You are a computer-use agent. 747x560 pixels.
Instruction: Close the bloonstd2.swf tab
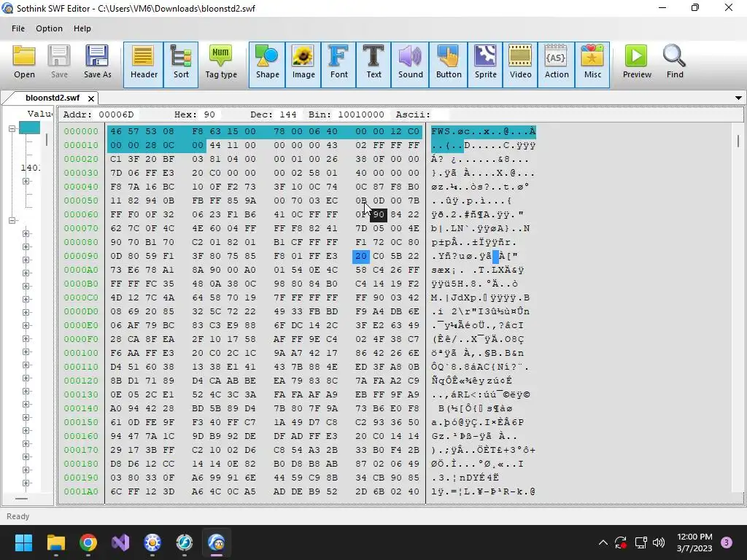91,98
